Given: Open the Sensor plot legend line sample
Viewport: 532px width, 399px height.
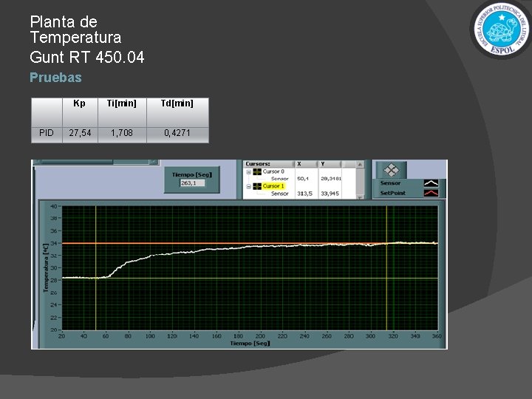Looking at the screenshot, I should point(431,183).
